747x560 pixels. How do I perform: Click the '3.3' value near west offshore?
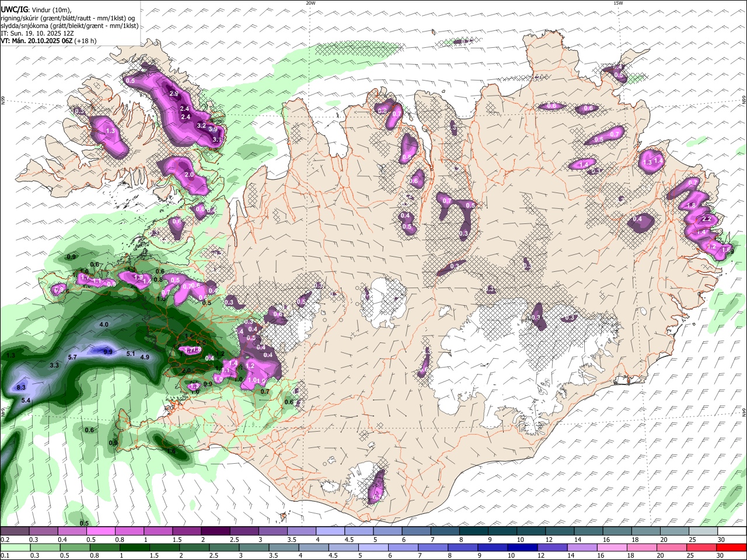54,365
